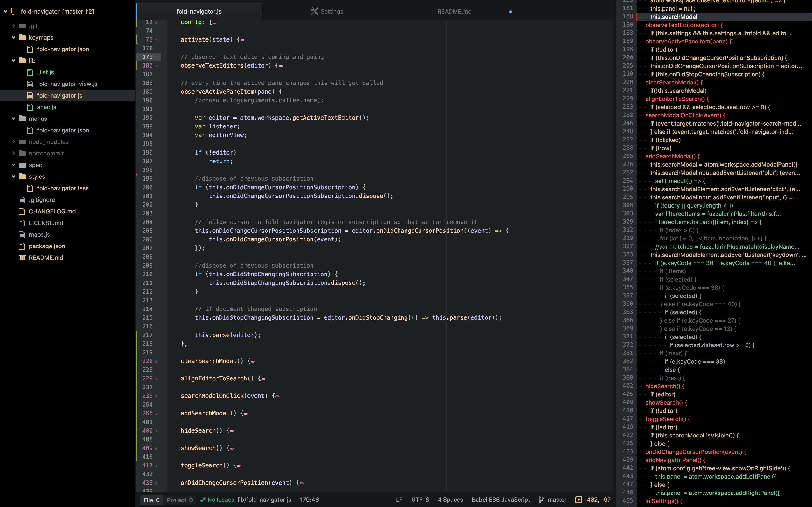
Task: Click the Settings tab tools icon
Action: tap(314, 11)
